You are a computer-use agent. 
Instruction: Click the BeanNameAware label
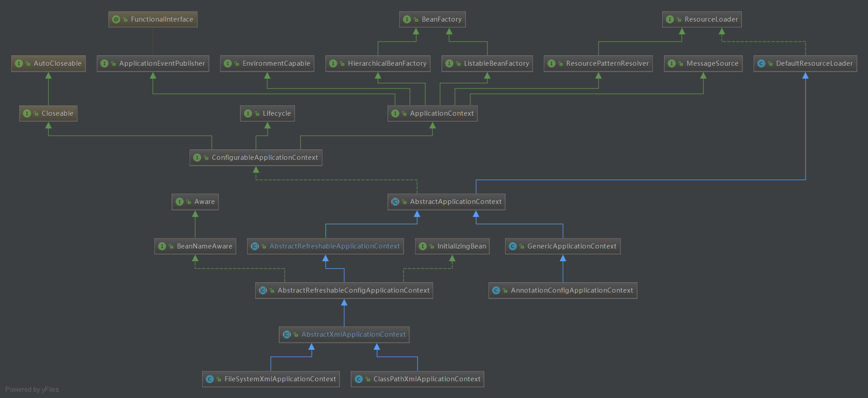coord(205,246)
